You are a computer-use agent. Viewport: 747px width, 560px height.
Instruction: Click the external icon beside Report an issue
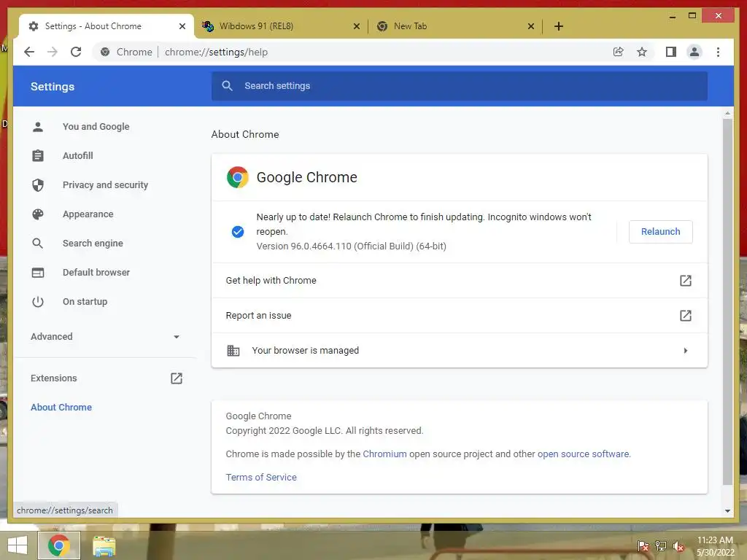click(685, 315)
